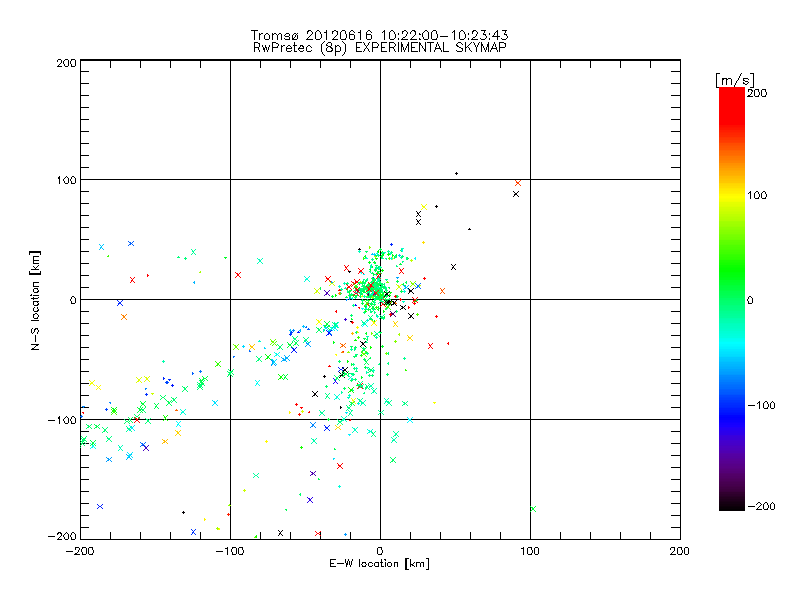Click the colorbar '-100' label

tap(761, 405)
